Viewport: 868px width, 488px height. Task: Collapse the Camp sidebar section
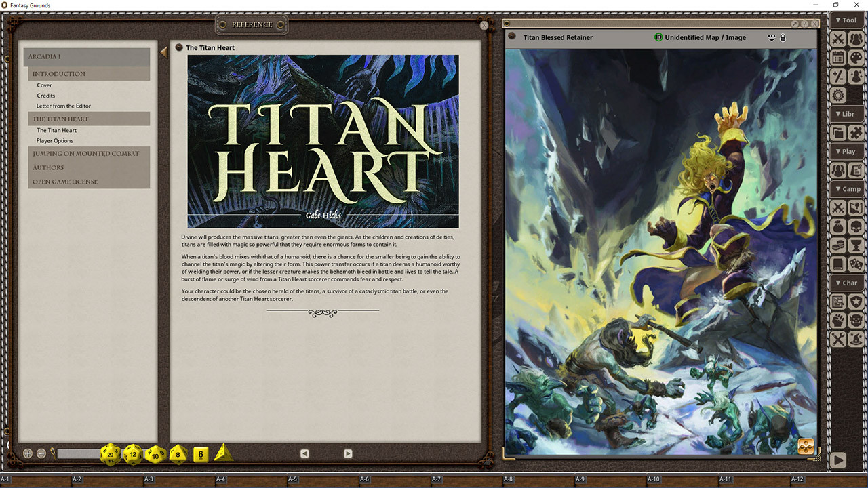pos(847,189)
